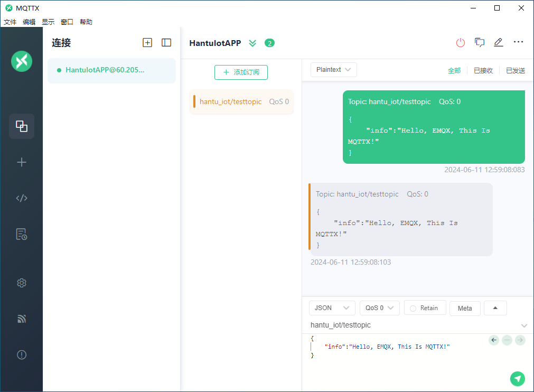Show 已接收 messages filter tab
Viewport: 534px width, 392px height.
point(483,70)
